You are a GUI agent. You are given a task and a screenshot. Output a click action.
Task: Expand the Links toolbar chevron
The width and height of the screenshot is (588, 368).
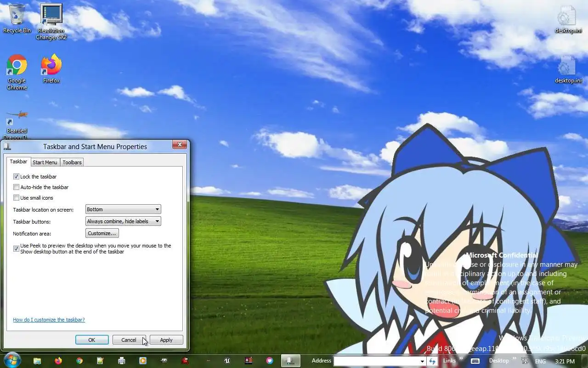461,359
